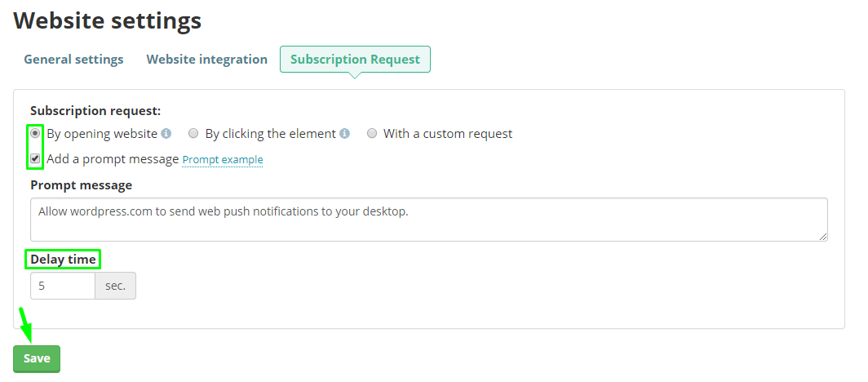Viewport: 868px width, 382px height.
Task: Focus the Prompt message text area
Action: pyautogui.click(x=429, y=220)
